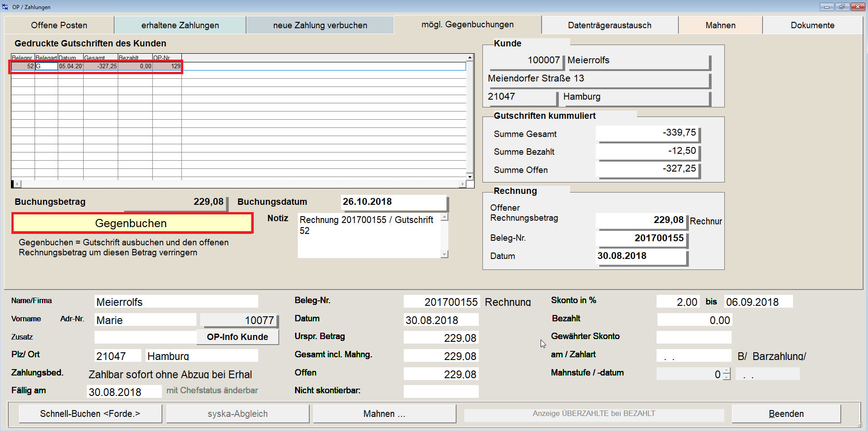The width and height of the screenshot is (868, 431).
Task: Decrease Mahnstufe with the down stepper
Action: coord(727,377)
